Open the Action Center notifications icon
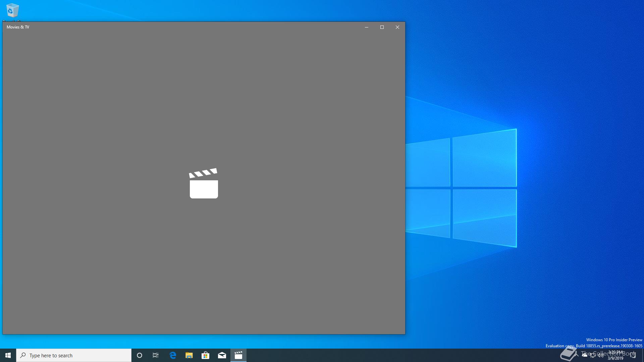The width and height of the screenshot is (644, 362). point(633,355)
